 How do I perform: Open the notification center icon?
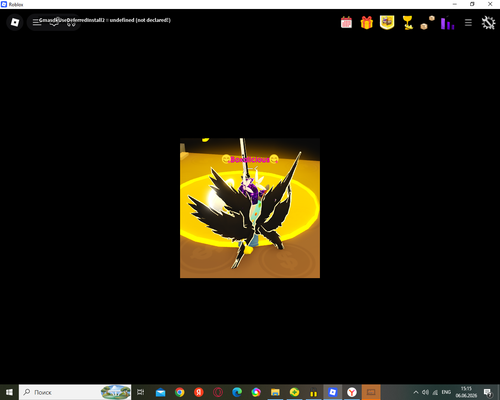pos(488,392)
